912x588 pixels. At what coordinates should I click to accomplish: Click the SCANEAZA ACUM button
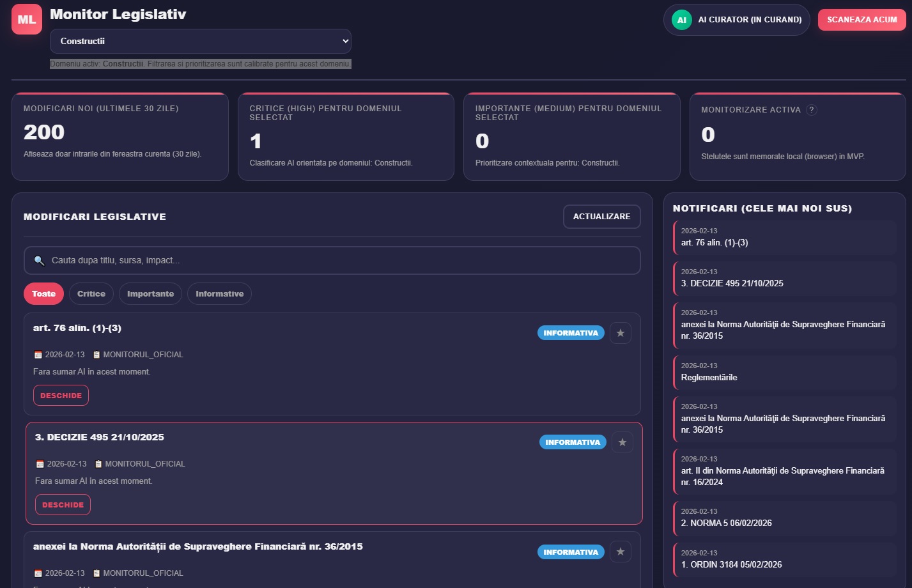(x=862, y=20)
